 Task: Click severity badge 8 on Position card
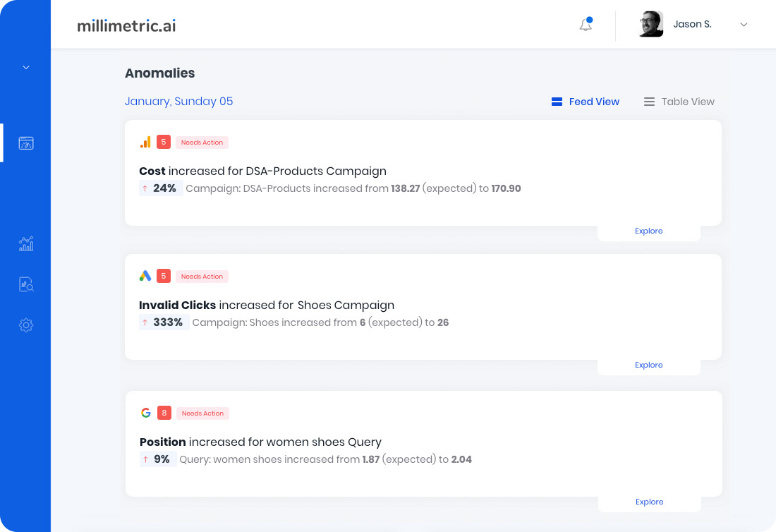[x=164, y=413]
